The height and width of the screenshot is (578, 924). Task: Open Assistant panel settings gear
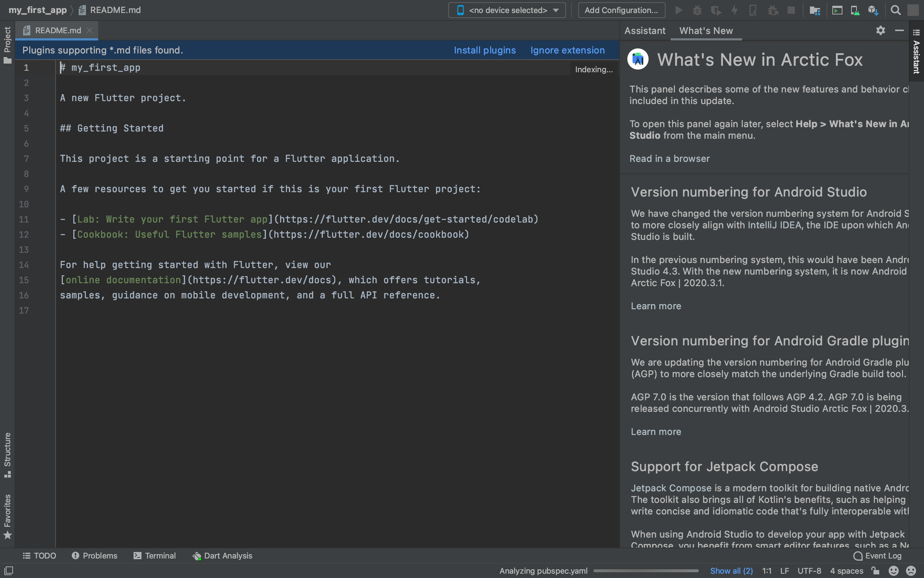(880, 30)
